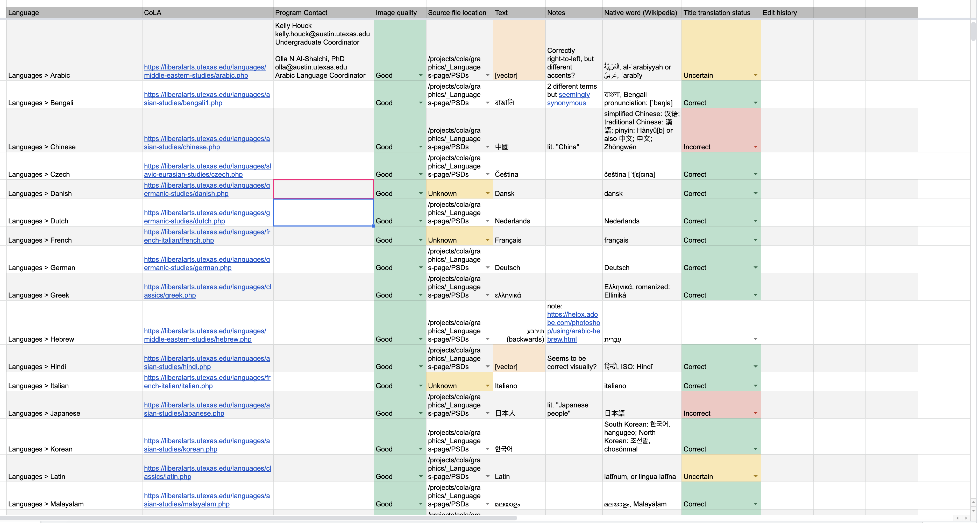Select the 'Languages > Korean' cell
This screenshot has width=980, height=523.
[74, 437]
